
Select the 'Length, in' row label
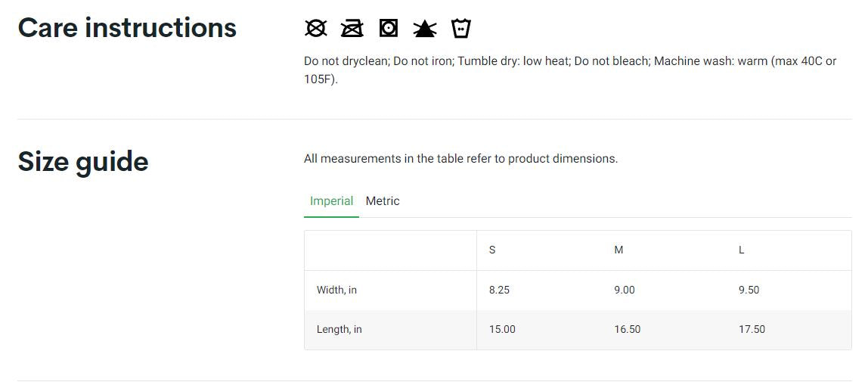(339, 330)
